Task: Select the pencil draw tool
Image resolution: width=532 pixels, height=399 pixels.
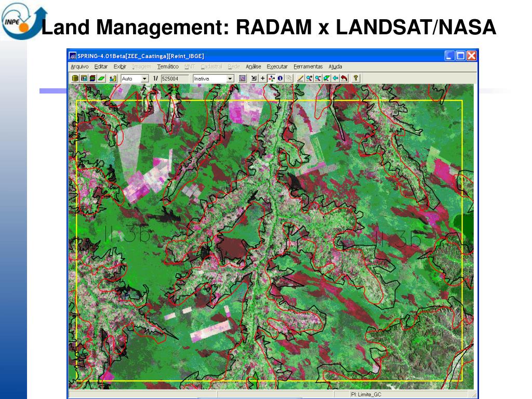Action: tap(300, 78)
